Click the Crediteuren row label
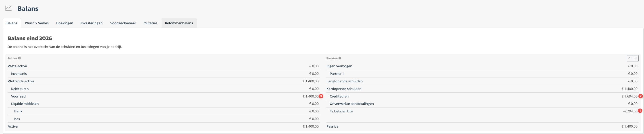The width and height of the screenshot is (644, 134). click(x=339, y=96)
